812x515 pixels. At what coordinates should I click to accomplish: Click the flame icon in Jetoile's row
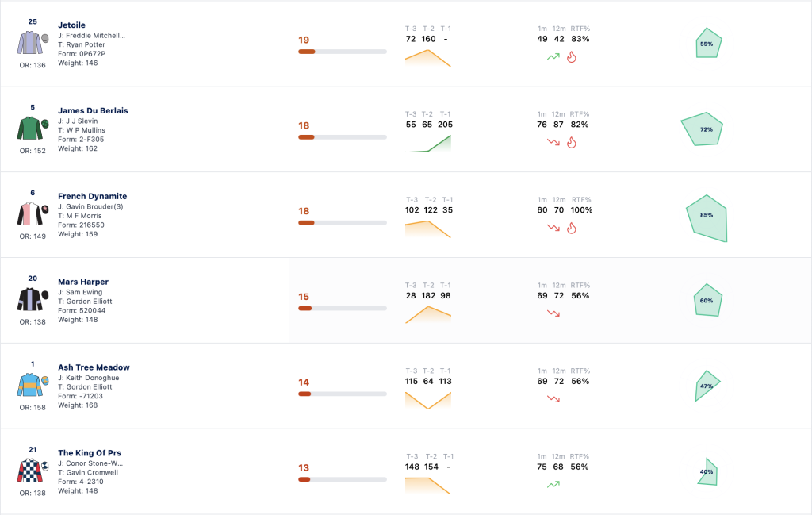[572, 57]
